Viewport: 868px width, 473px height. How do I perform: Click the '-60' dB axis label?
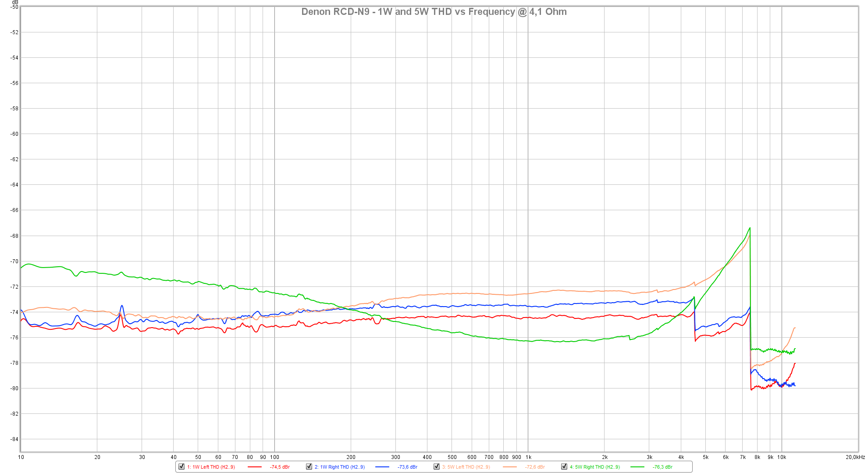pos(14,134)
